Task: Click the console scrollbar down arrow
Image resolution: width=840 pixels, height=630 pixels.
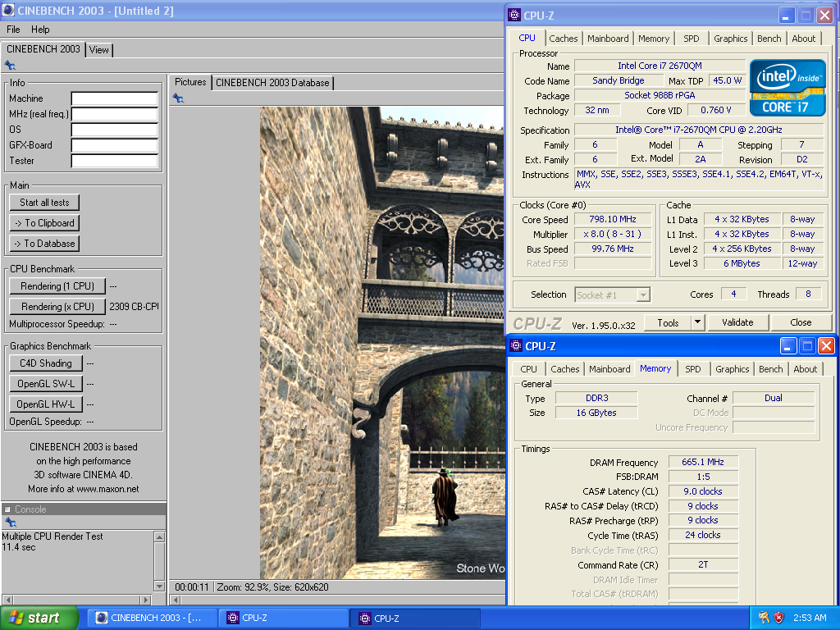Action: (x=159, y=586)
